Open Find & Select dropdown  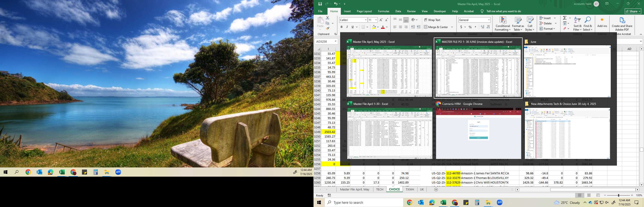(588, 24)
